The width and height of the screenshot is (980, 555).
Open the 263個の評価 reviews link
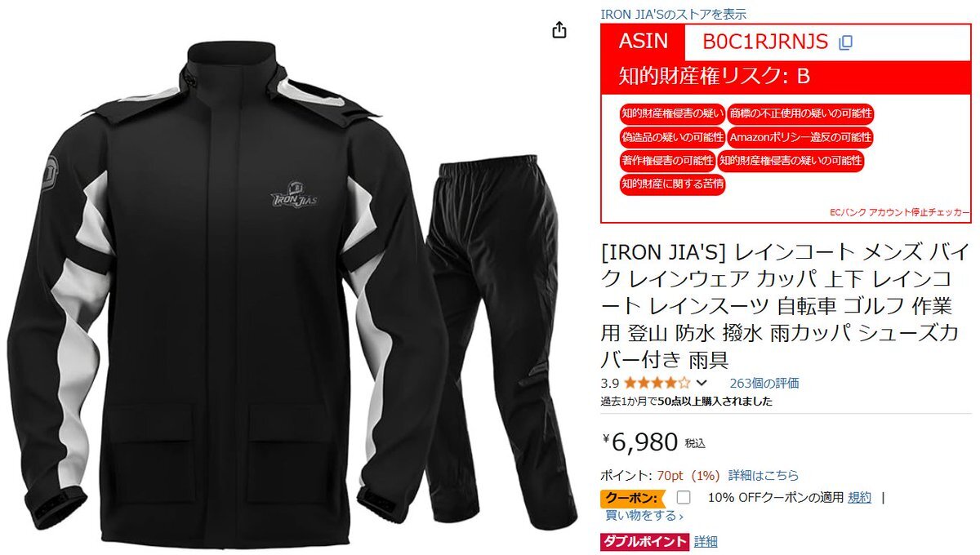click(x=764, y=383)
